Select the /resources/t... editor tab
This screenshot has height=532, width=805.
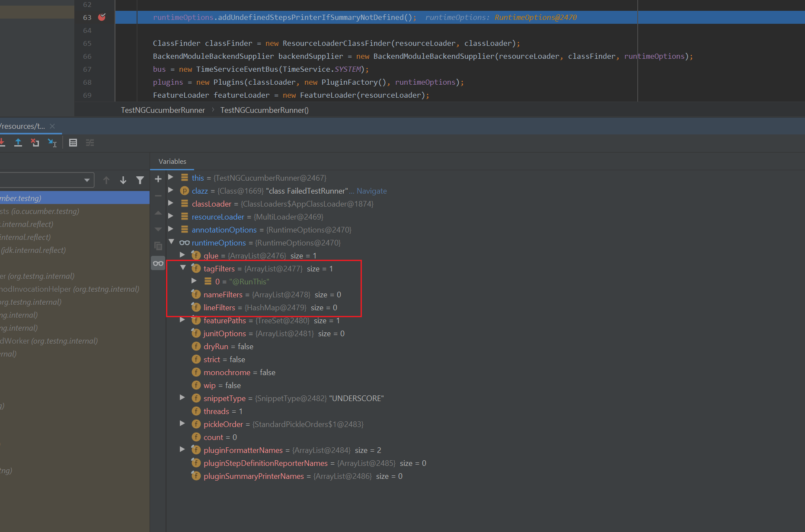(22, 126)
